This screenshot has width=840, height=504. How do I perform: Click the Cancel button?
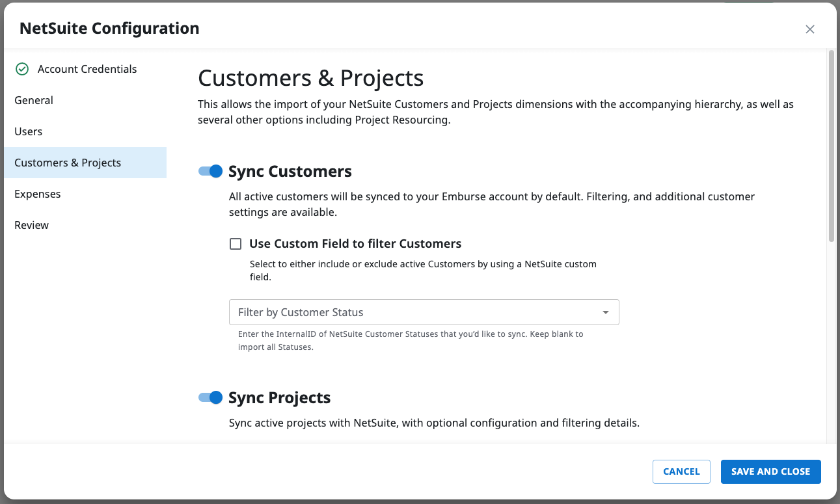point(681,471)
